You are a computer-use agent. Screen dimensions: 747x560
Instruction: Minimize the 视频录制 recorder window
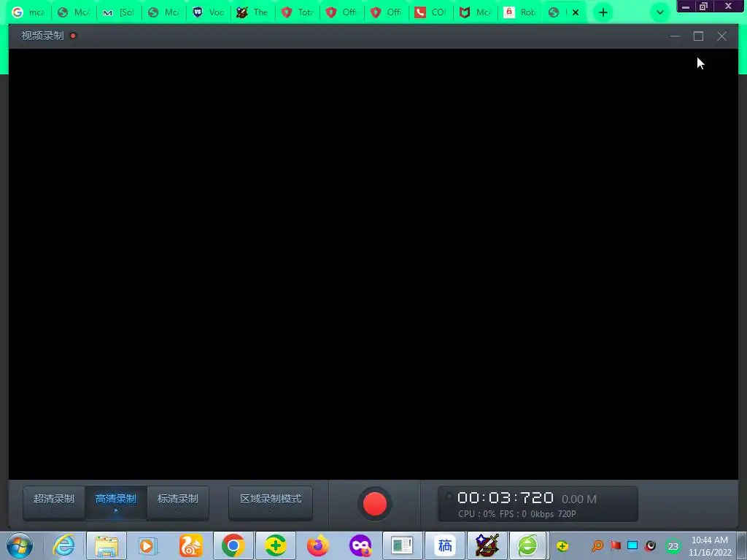(675, 36)
